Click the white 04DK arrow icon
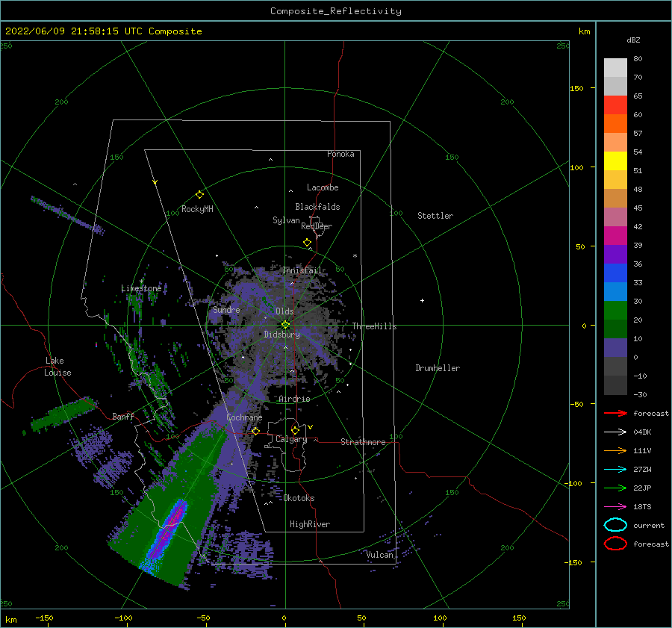The image size is (672, 628). pos(615,432)
